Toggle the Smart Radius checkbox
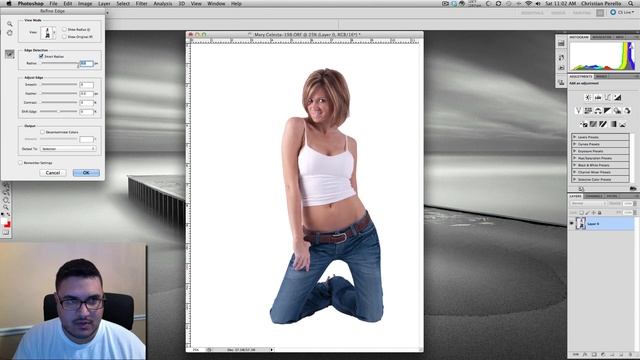Viewport: 640px width, 360px height. coord(41,56)
